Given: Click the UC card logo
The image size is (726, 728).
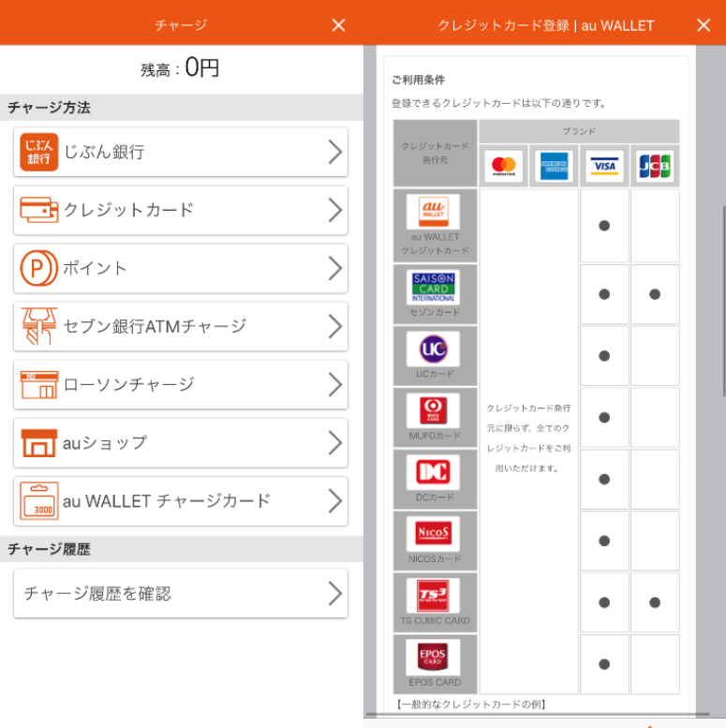Looking at the screenshot, I should click(433, 349).
